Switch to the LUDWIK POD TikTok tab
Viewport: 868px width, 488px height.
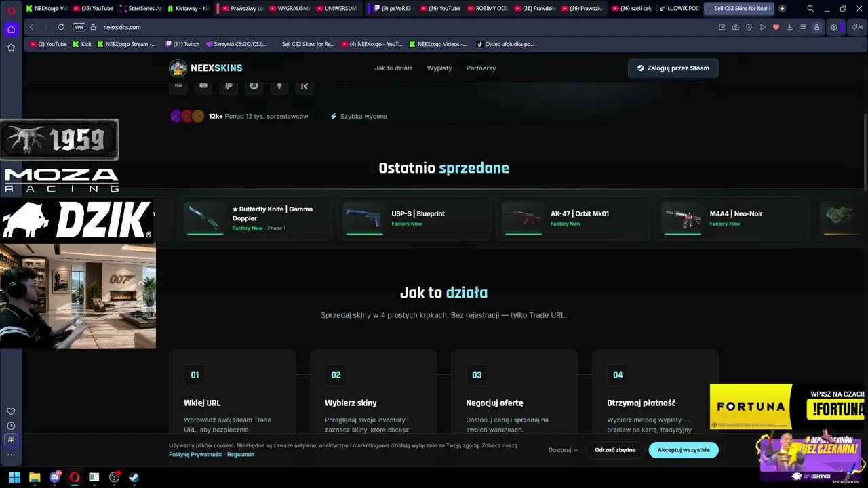click(x=679, y=9)
